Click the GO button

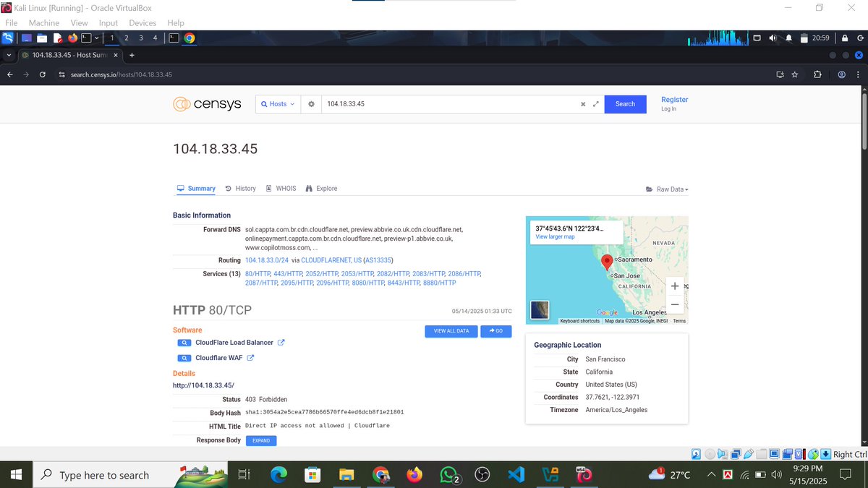tap(496, 331)
